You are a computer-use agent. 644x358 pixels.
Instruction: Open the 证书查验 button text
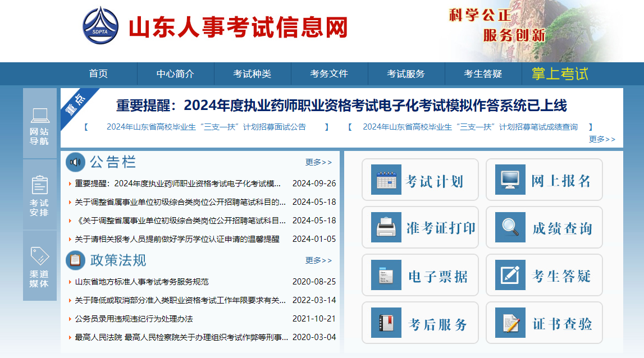[x=562, y=324]
